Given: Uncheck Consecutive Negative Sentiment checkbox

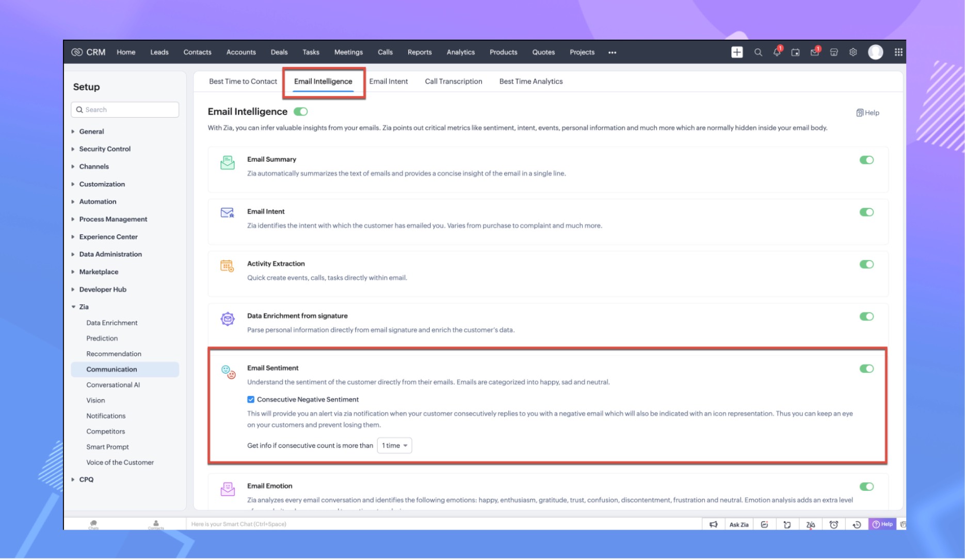Looking at the screenshot, I should pyautogui.click(x=251, y=399).
